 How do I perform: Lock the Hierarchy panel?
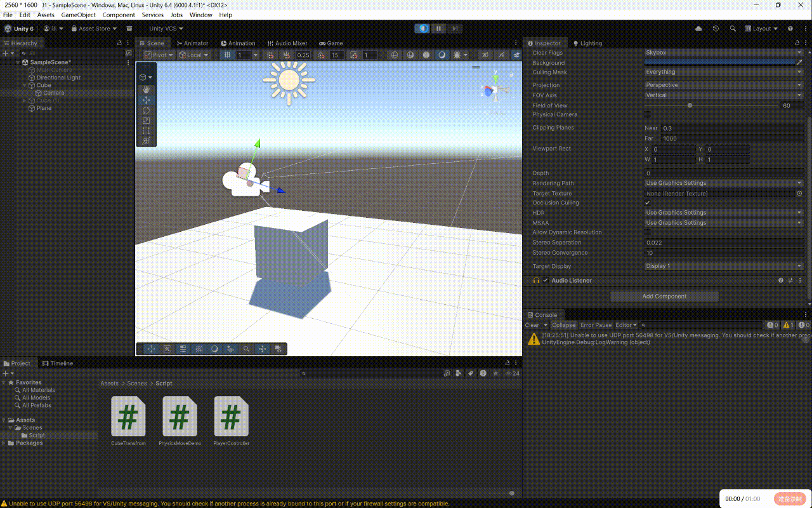pos(119,43)
